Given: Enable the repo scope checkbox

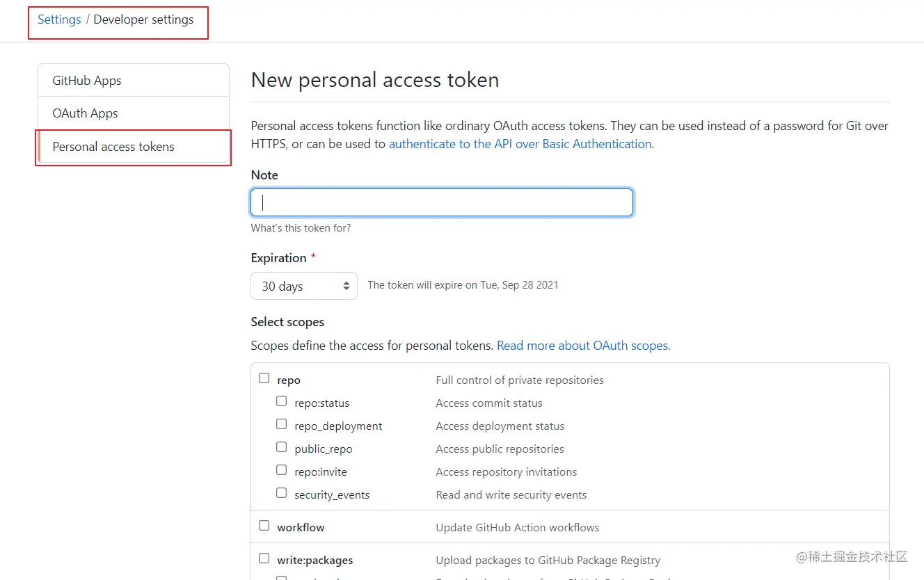Looking at the screenshot, I should (x=264, y=378).
